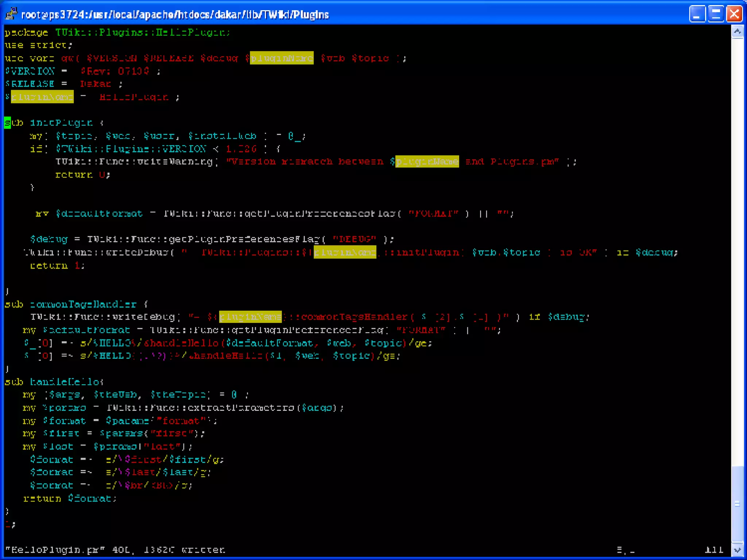The height and width of the screenshot is (560, 747).
Task: Click the green cursor before initPlugin
Action: [x=7, y=123]
